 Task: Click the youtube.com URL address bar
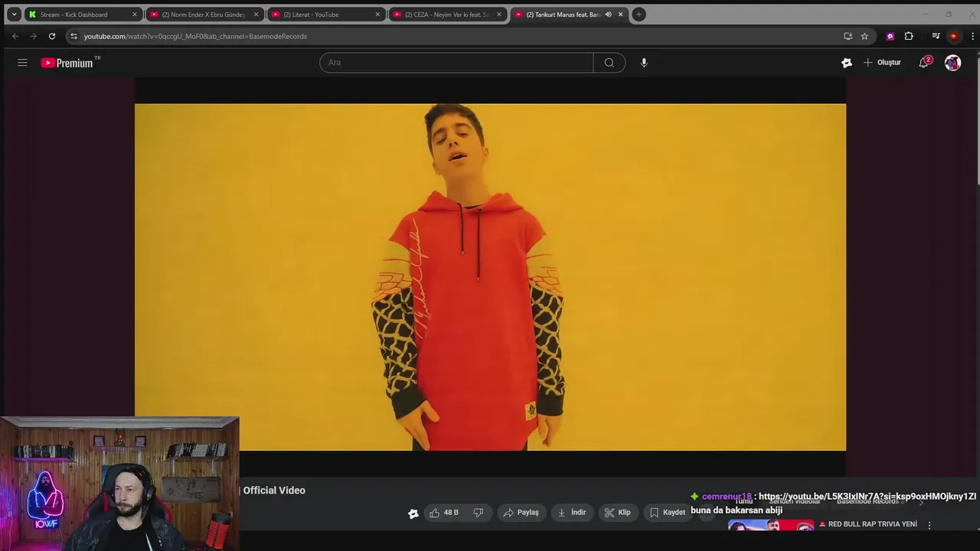coord(195,36)
